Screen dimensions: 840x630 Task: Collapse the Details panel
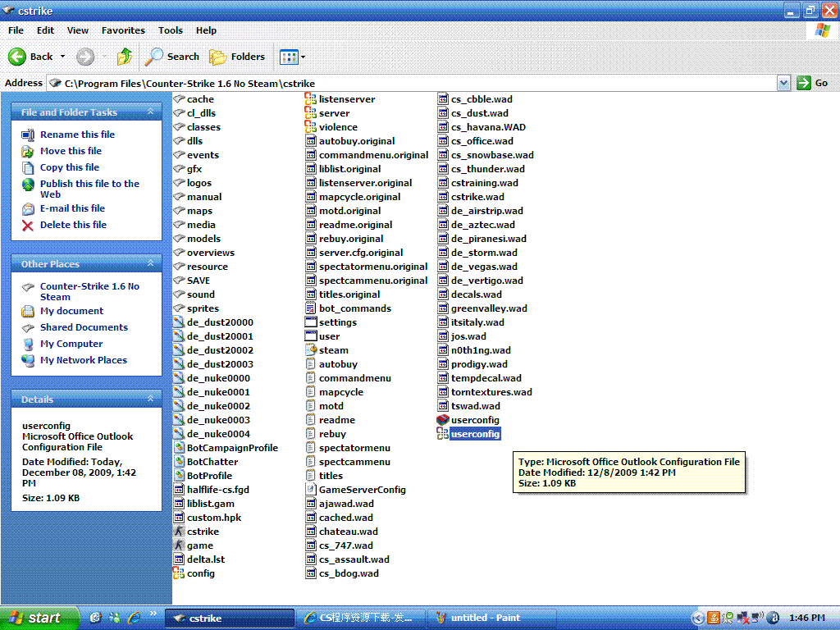coord(150,399)
